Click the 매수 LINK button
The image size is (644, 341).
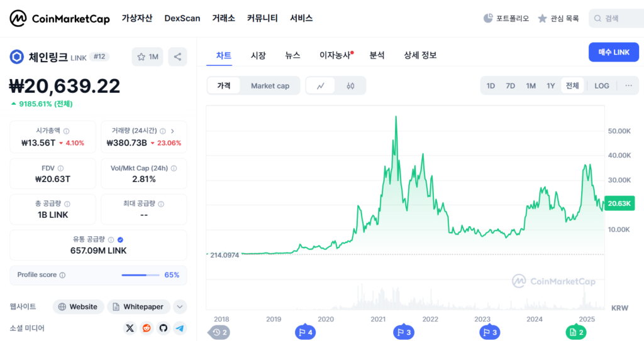coord(614,52)
